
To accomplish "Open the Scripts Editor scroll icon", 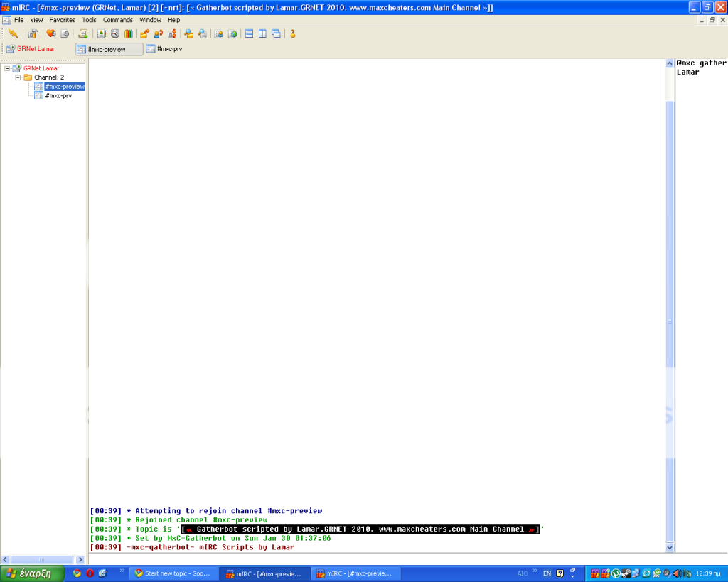I will [83, 33].
